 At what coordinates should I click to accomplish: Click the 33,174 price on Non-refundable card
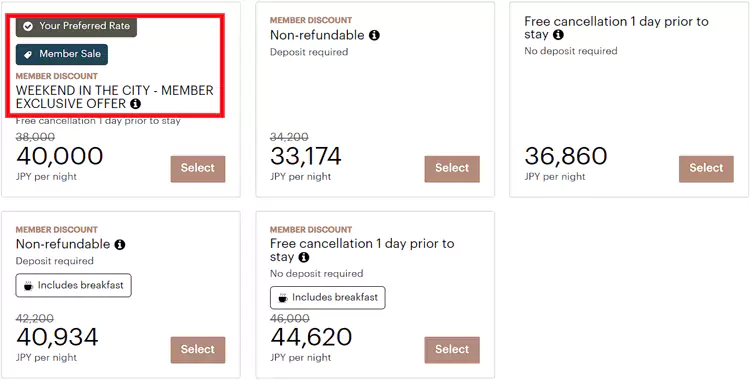306,156
